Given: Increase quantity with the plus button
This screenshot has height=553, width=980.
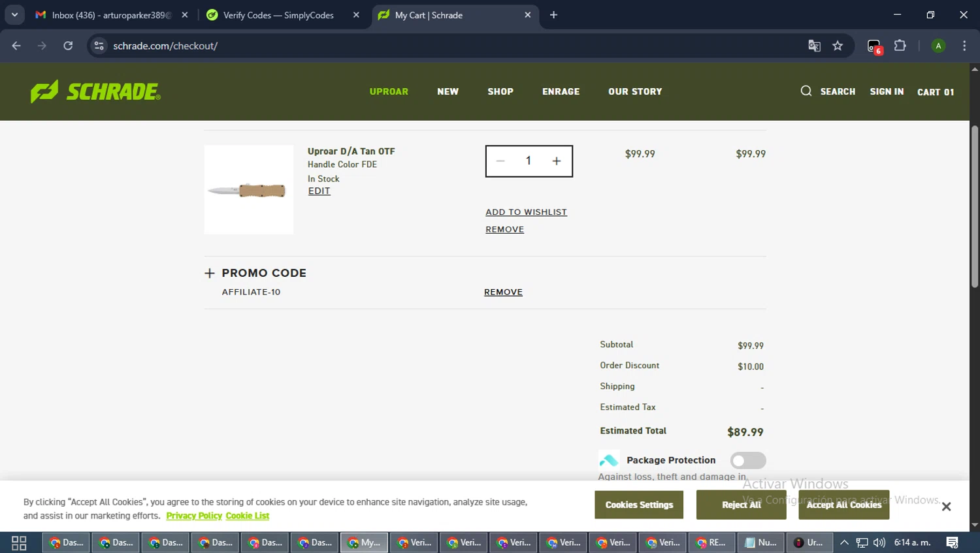Looking at the screenshot, I should (x=557, y=161).
